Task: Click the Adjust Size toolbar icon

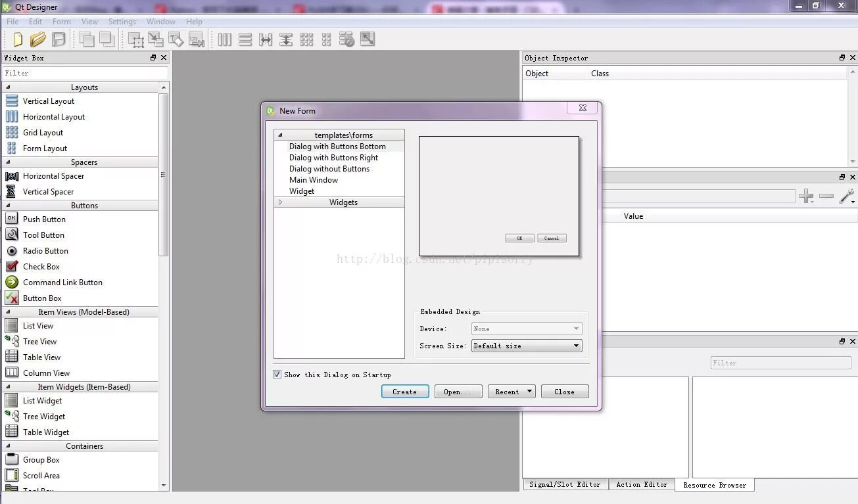Action: click(368, 39)
